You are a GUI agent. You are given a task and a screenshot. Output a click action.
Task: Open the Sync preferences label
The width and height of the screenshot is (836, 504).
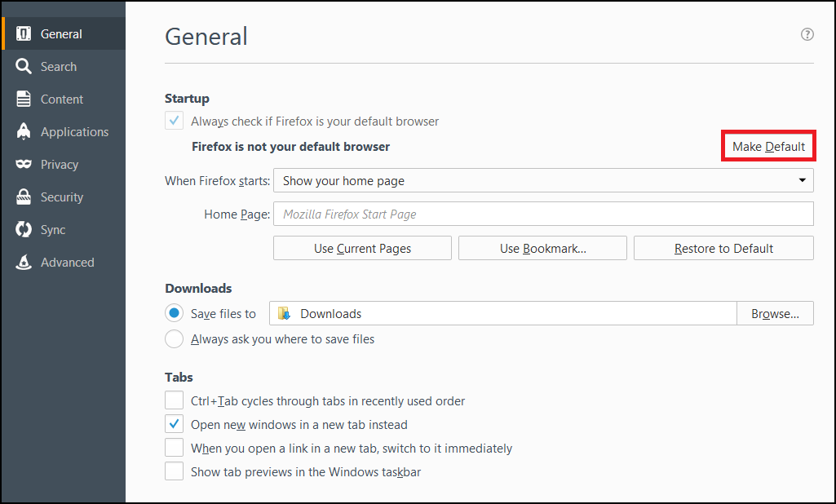coord(53,229)
